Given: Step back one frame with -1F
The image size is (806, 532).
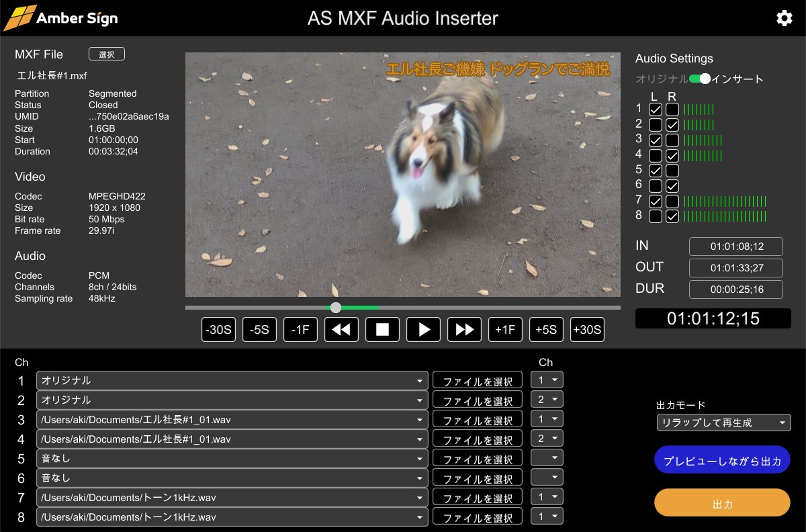Looking at the screenshot, I should pyautogui.click(x=300, y=330).
